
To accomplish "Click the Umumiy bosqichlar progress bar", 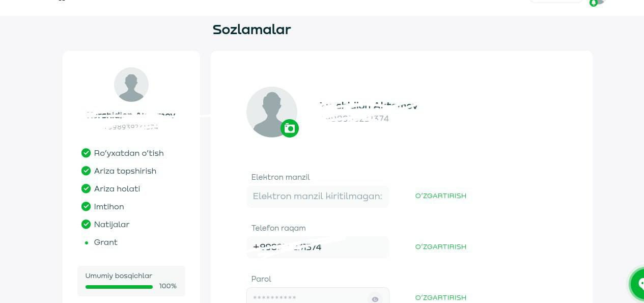I will [x=119, y=287].
